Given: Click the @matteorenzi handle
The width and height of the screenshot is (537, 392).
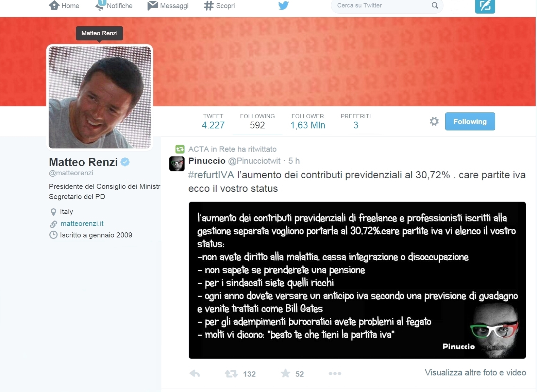Looking at the screenshot, I should click(71, 173).
